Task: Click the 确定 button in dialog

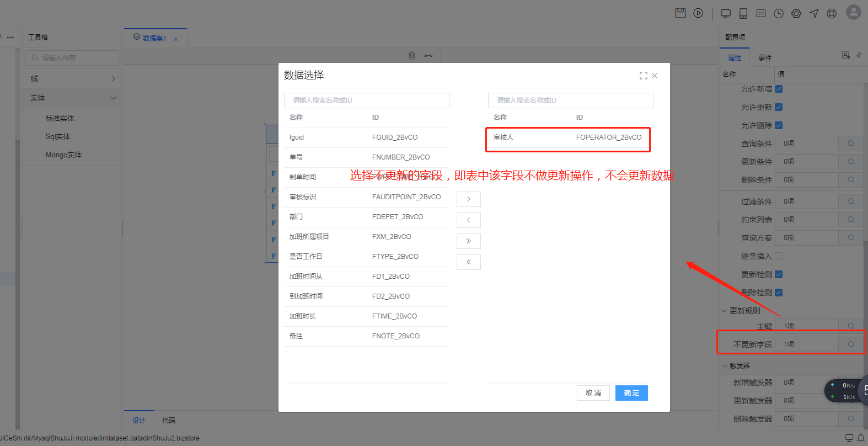Action: (631, 393)
